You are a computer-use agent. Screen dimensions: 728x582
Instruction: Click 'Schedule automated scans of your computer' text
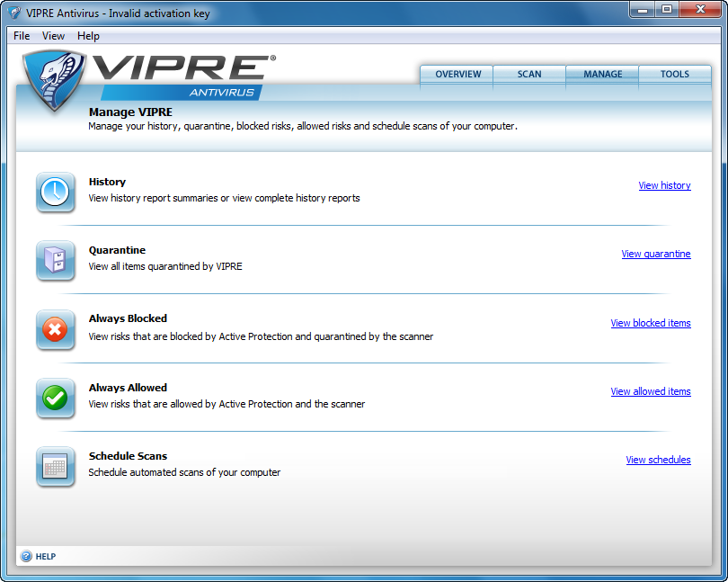coord(184,472)
